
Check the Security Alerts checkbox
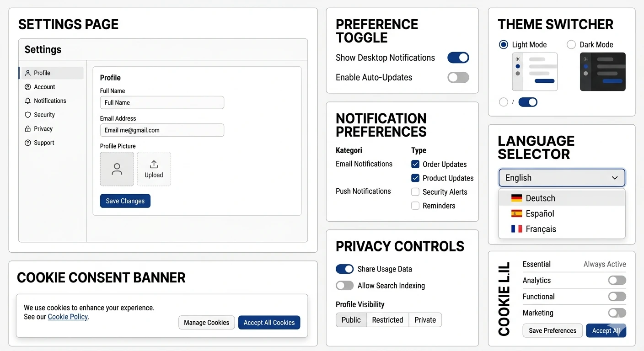pos(415,192)
